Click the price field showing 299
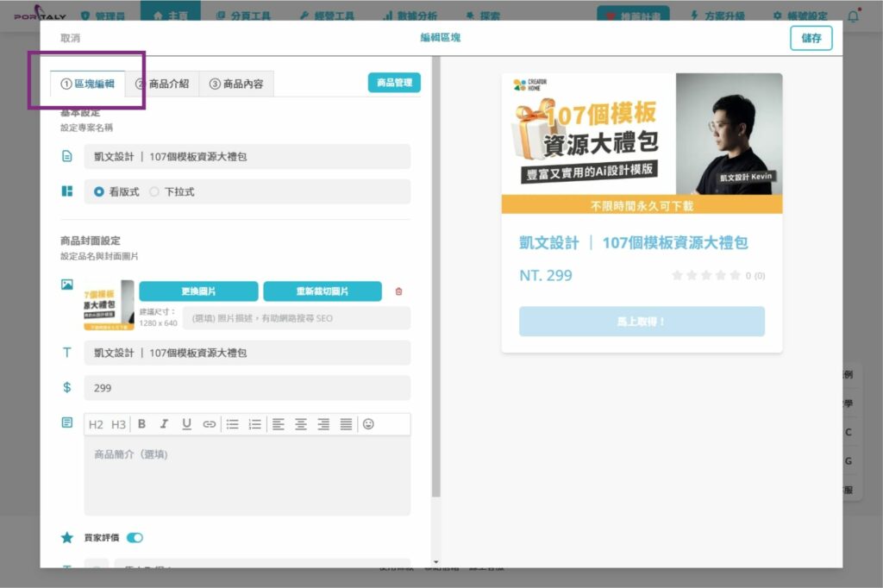Viewport: 883px width, 588px height. (247, 387)
